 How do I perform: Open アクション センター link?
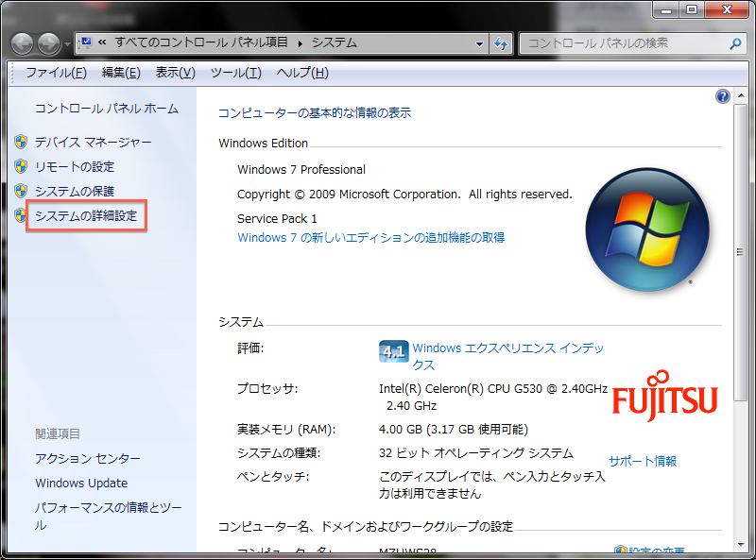87,458
